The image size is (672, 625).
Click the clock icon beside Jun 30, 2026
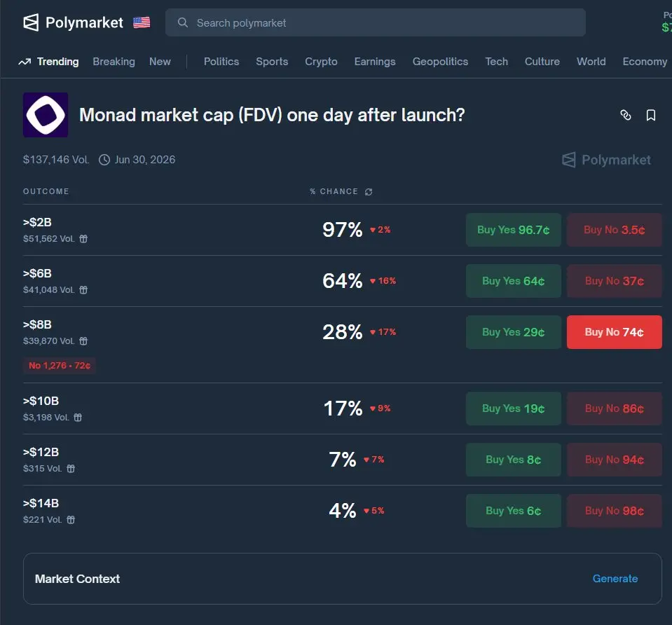[104, 160]
